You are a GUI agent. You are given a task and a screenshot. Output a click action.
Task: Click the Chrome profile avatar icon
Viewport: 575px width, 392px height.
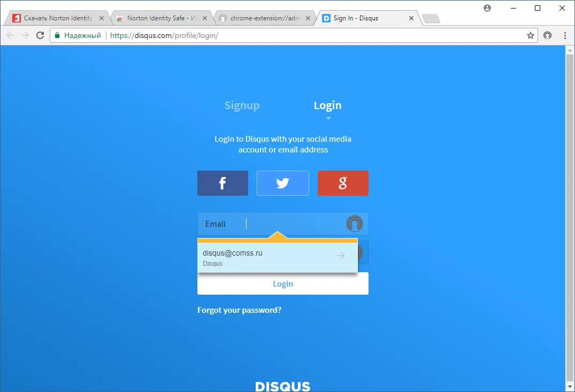point(487,8)
